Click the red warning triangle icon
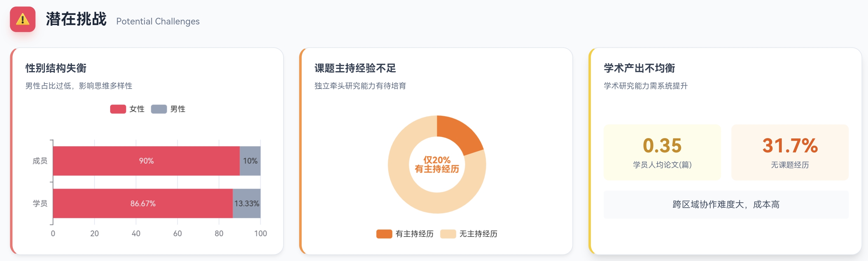868x261 pixels. click(23, 19)
